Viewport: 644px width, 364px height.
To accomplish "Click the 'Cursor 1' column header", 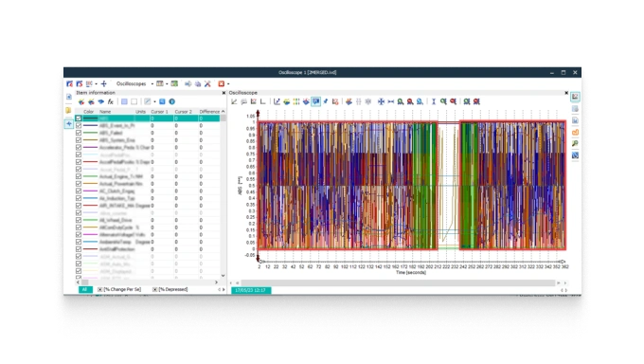I will pos(159,112).
